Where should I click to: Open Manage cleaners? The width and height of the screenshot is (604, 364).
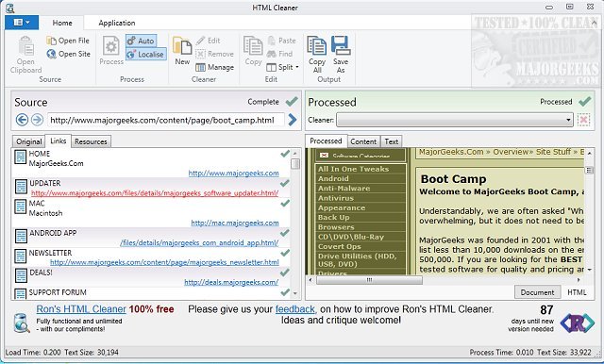[215, 67]
